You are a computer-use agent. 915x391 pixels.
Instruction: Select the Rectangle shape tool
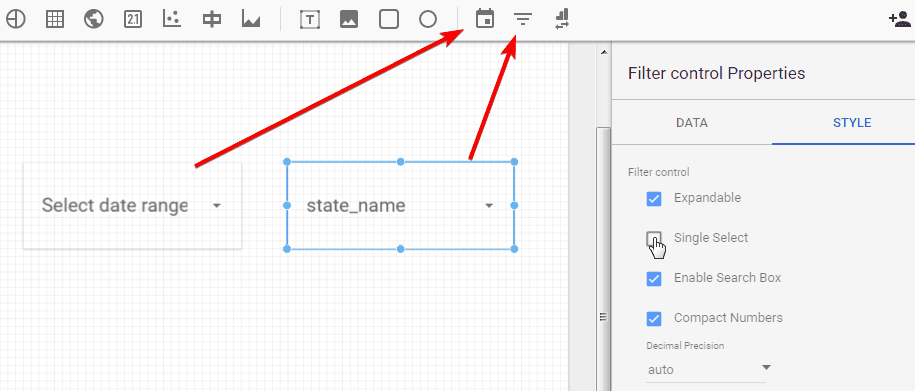[x=389, y=19]
